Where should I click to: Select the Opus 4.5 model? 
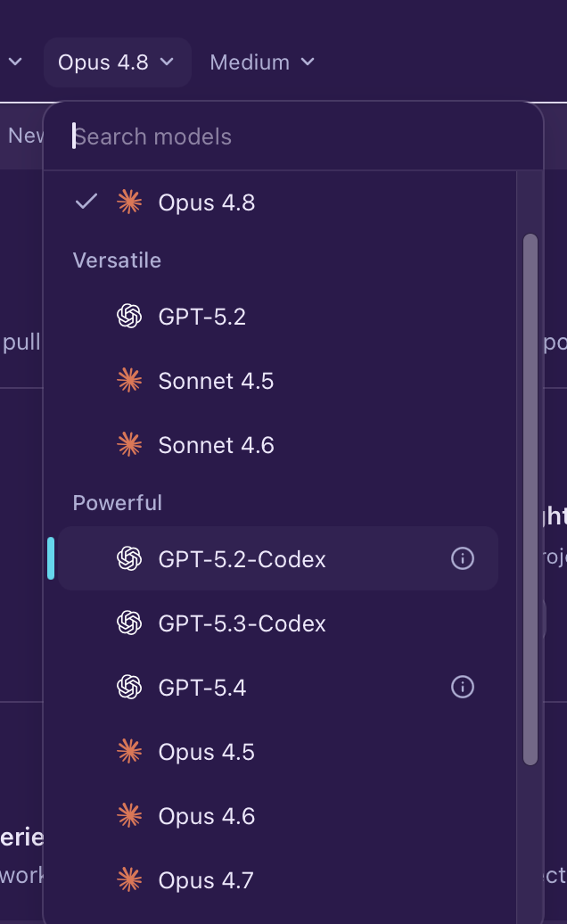[x=278, y=752]
